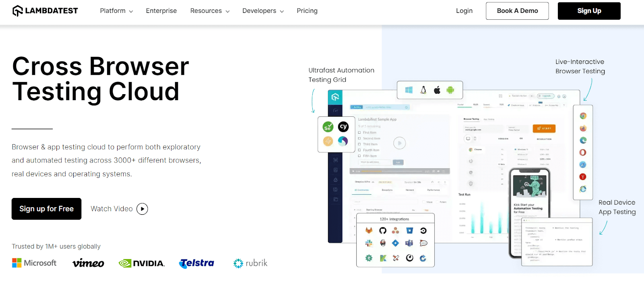Select the Android robot icon
644x282 pixels.
(x=450, y=90)
